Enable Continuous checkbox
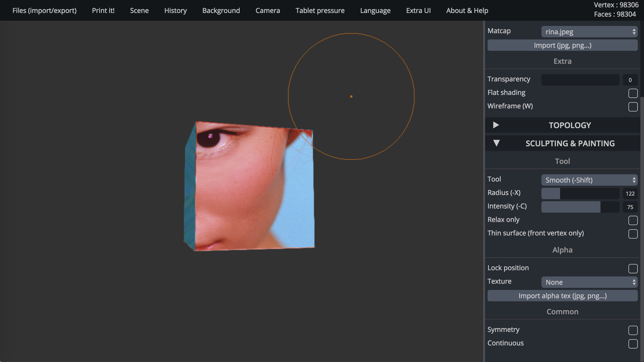 coord(633,344)
